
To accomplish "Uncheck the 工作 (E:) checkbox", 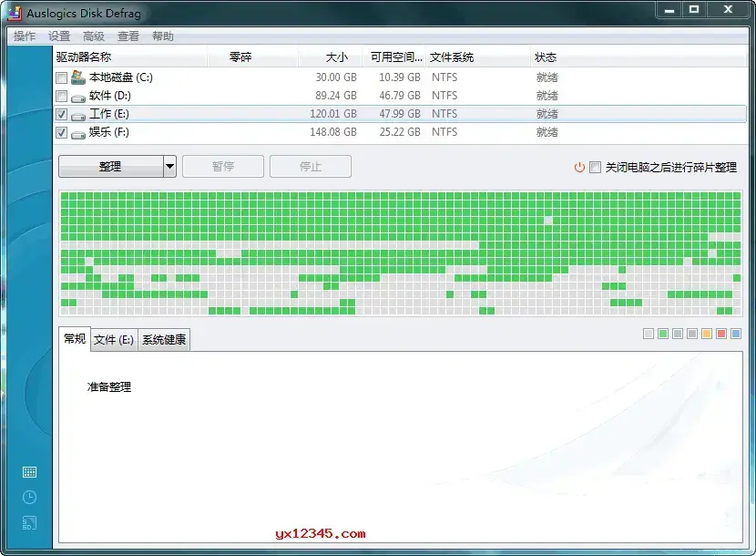I will click(61, 114).
